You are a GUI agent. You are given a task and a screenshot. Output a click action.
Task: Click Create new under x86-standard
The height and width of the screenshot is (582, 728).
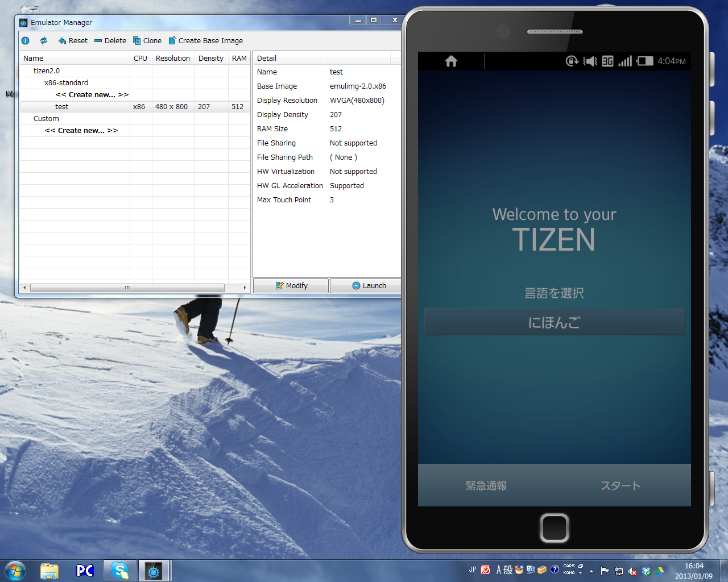coord(92,94)
